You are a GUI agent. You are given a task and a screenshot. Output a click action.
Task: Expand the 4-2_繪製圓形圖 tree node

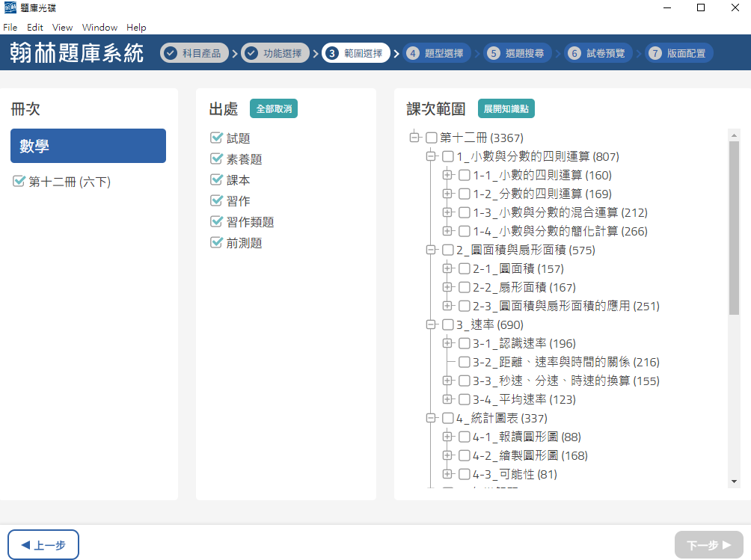(447, 455)
